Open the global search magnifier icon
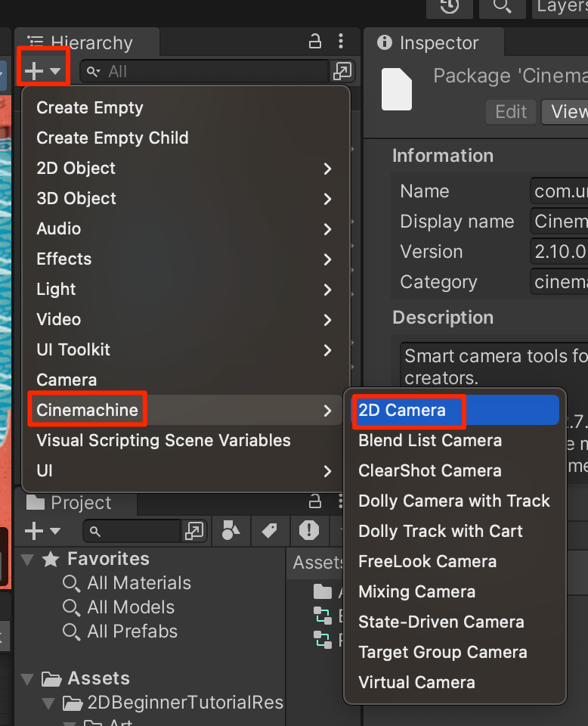The height and width of the screenshot is (726, 588). [502, 7]
